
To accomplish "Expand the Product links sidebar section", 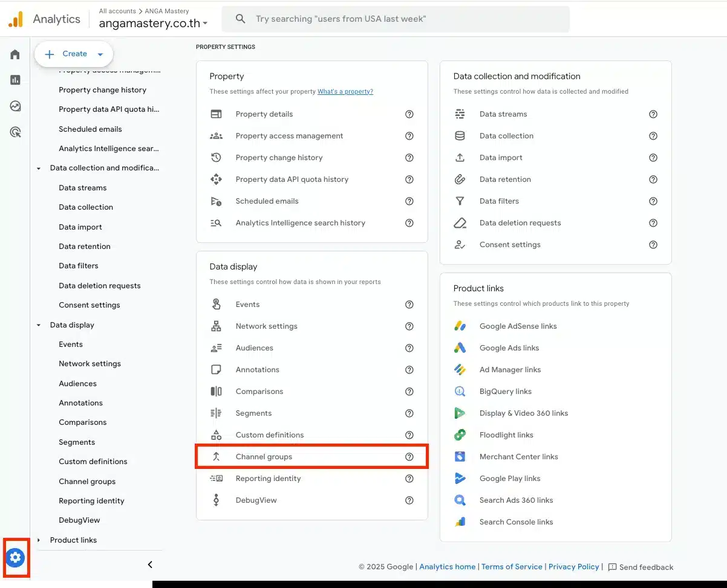I will (39, 540).
